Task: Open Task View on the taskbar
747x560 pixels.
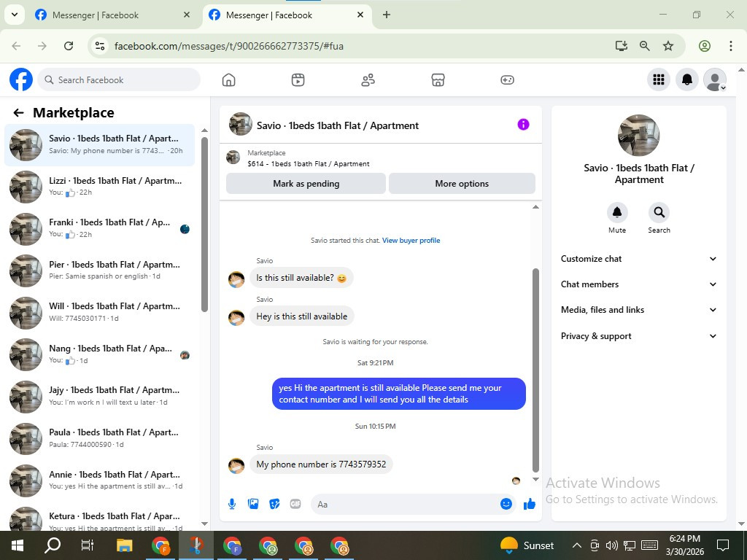Action: coord(88,545)
